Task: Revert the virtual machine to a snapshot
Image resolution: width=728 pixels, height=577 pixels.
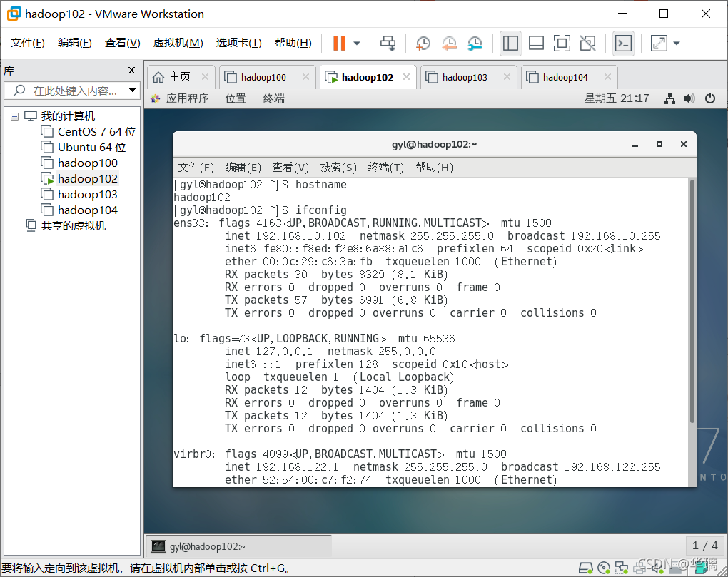Action: click(449, 43)
